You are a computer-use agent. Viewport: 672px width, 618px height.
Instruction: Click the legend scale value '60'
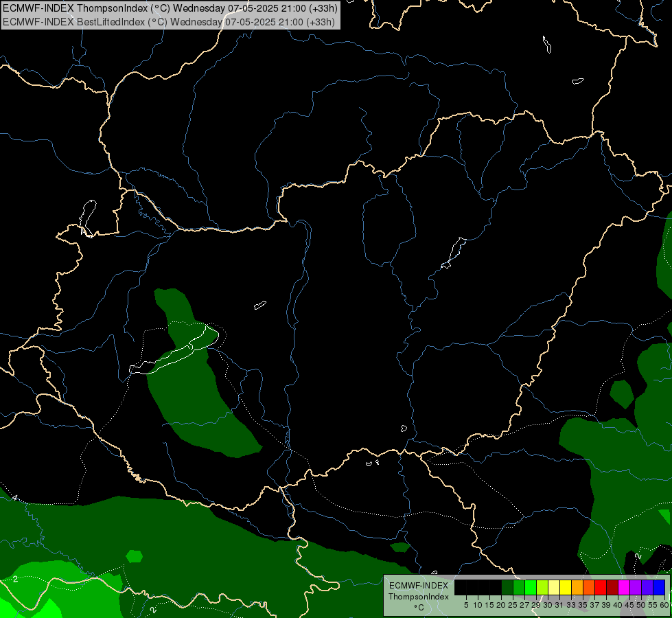click(x=664, y=605)
